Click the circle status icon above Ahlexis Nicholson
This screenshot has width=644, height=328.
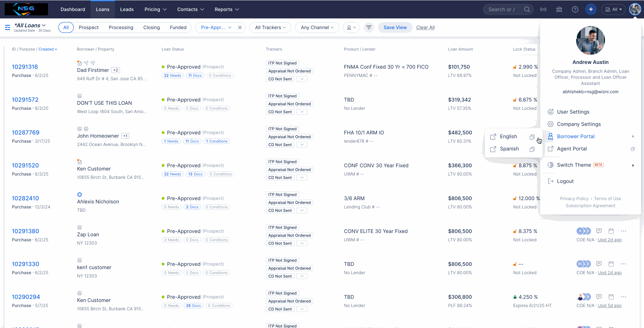pyautogui.click(x=79, y=194)
